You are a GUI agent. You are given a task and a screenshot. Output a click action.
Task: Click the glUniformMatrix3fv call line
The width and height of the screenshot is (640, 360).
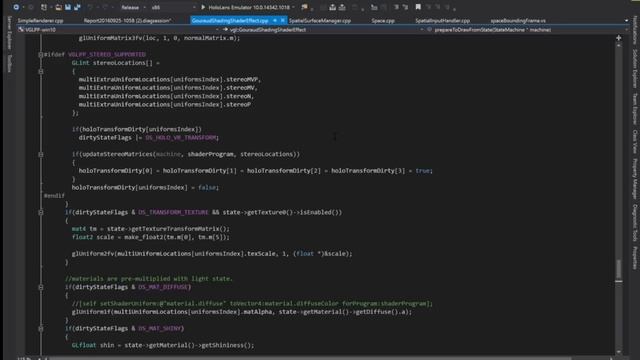pyautogui.click(x=159, y=38)
